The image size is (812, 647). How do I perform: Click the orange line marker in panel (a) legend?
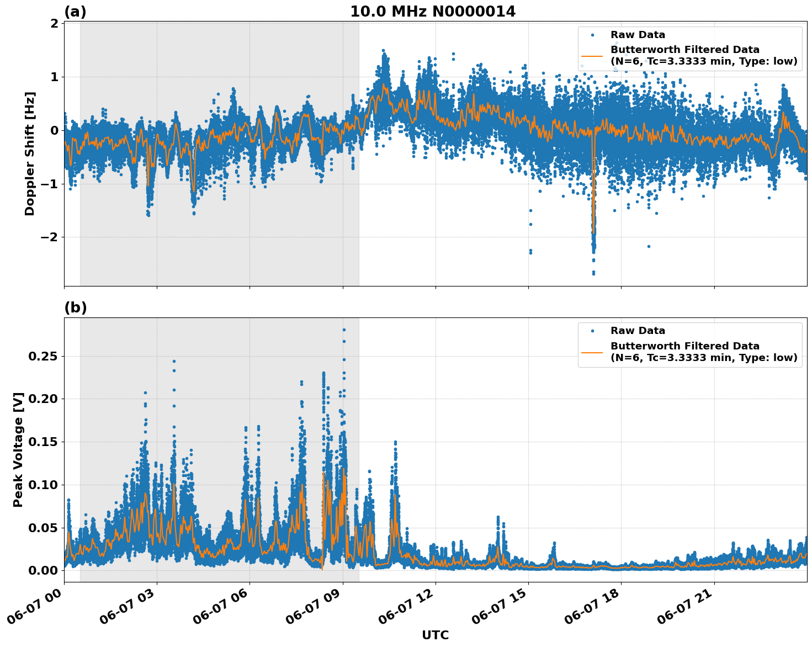click(x=593, y=57)
